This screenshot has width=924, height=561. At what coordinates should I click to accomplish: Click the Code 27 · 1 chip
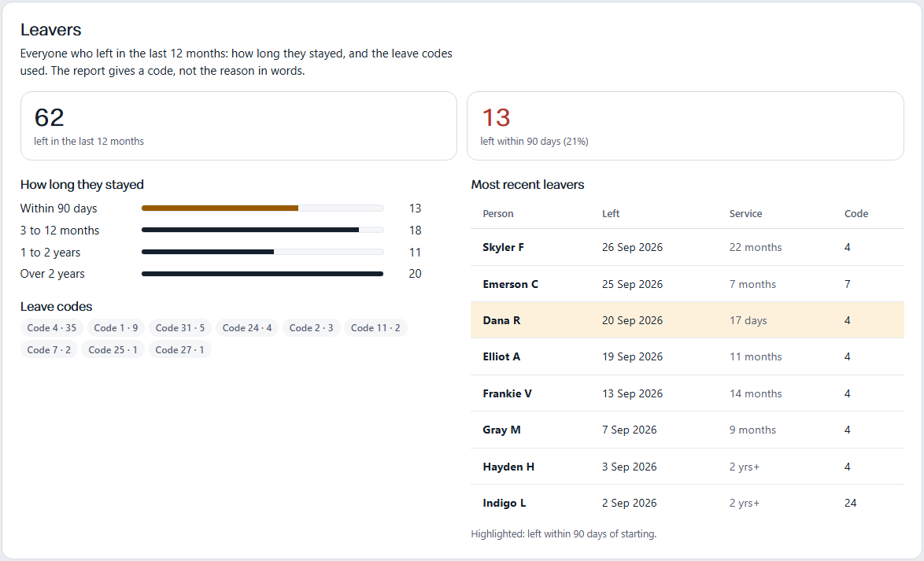click(179, 349)
